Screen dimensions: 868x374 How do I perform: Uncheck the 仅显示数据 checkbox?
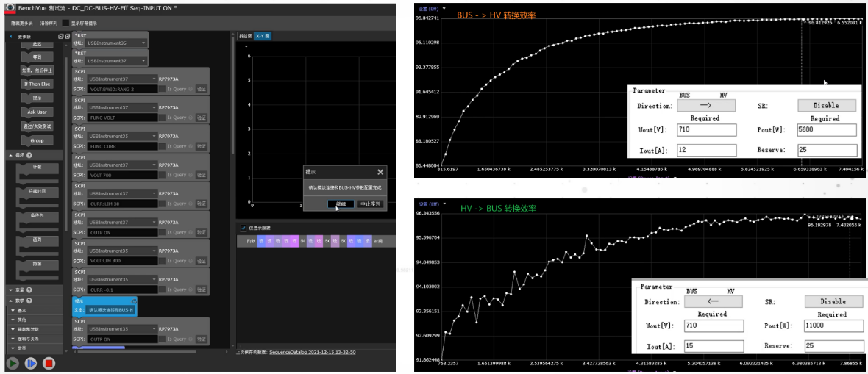pos(243,228)
